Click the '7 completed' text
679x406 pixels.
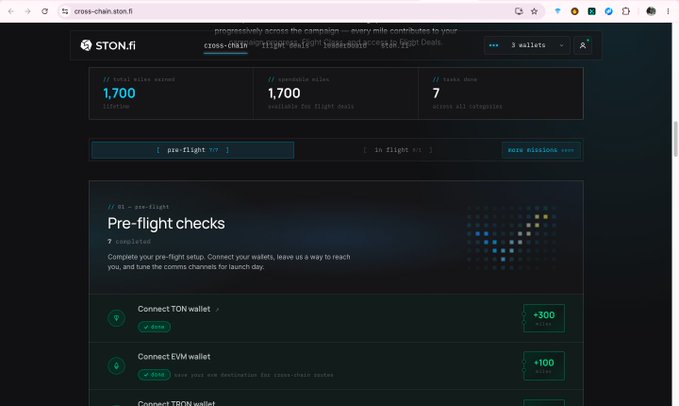(129, 242)
